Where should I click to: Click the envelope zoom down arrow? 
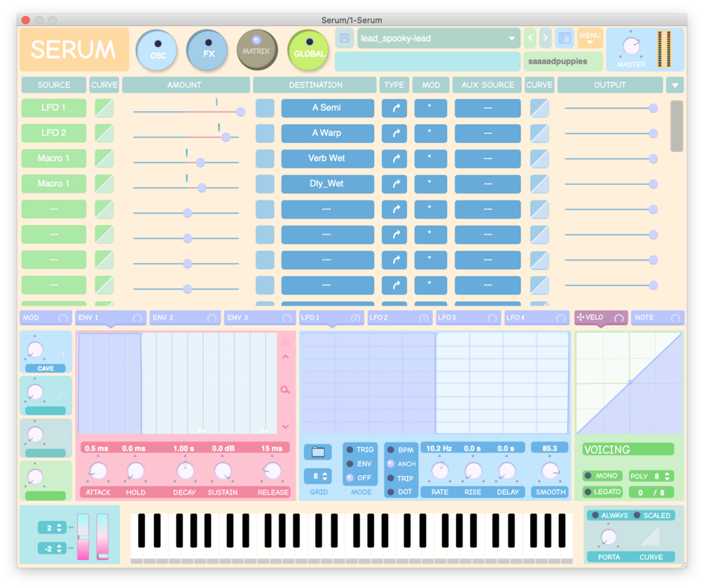pos(285,426)
